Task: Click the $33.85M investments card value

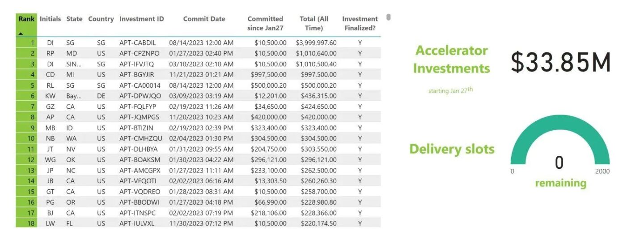Action: click(561, 62)
